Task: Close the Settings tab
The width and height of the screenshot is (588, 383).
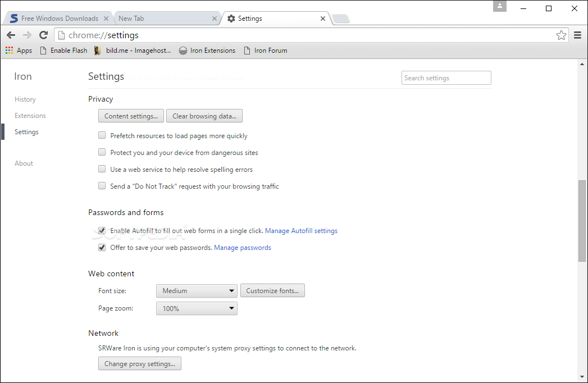Action: tap(323, 19)
